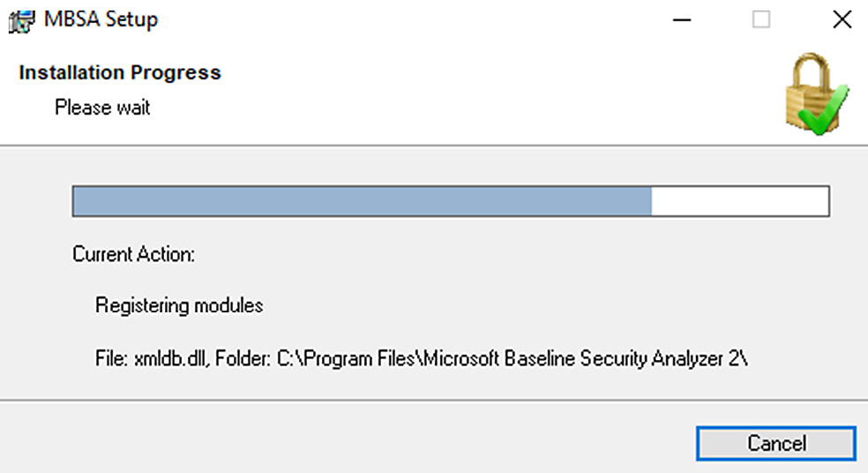
Task: Click the greyed-out maximize window button
Action: point(761,20)
